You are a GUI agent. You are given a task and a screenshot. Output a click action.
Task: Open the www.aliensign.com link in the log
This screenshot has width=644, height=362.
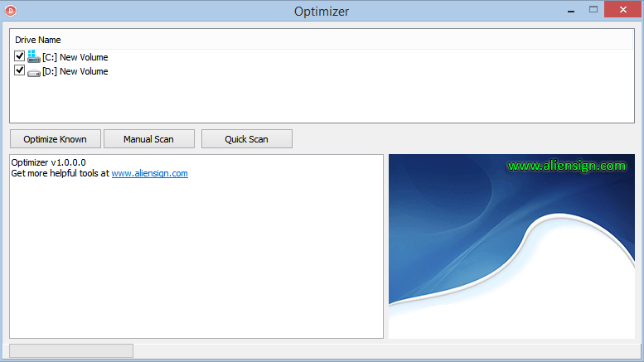pos(149,173)
